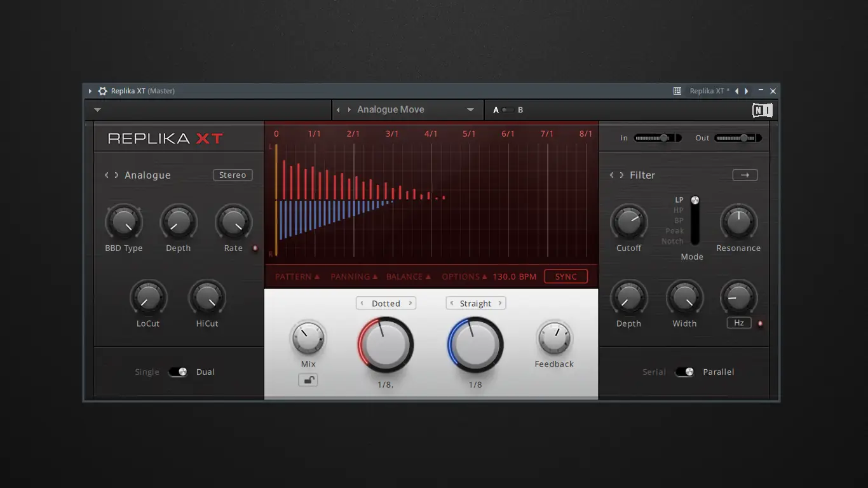Viewport: 868px width, 488px height.
Task: Click the LoCut knob
Action: click(x=148, y=298)
